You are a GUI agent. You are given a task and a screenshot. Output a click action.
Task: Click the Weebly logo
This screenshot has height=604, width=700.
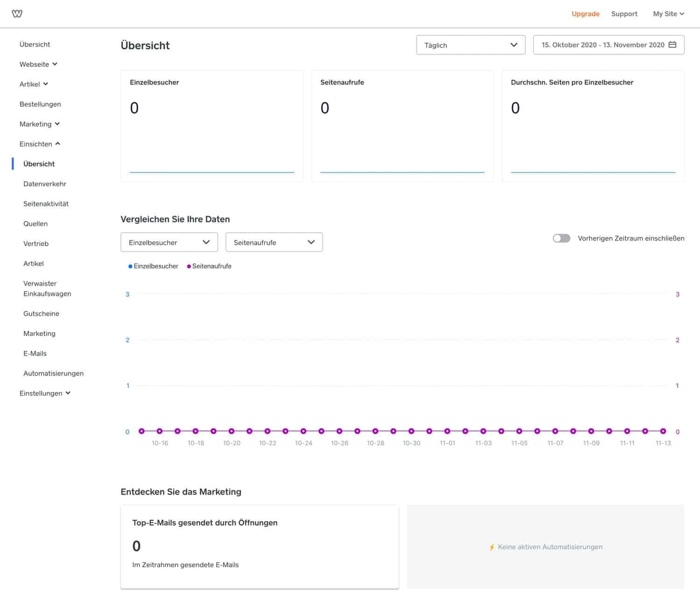[17, 14]
